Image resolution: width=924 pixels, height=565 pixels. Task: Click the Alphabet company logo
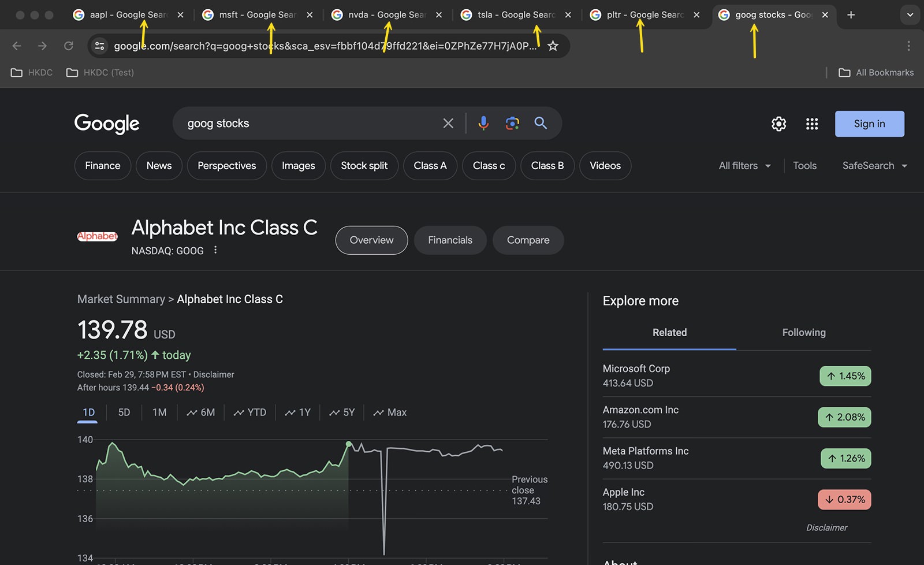(x=98, y=236)
